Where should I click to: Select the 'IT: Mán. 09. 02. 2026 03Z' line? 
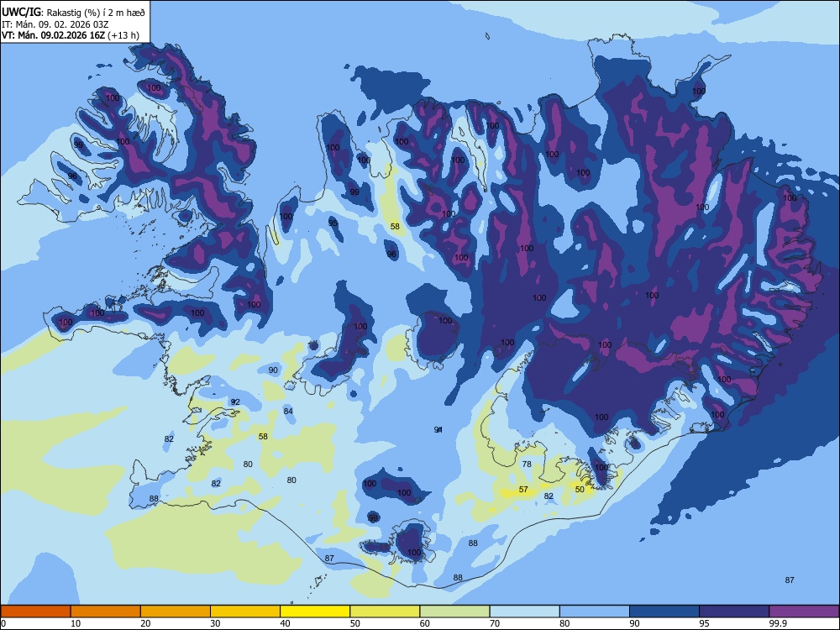55,24
